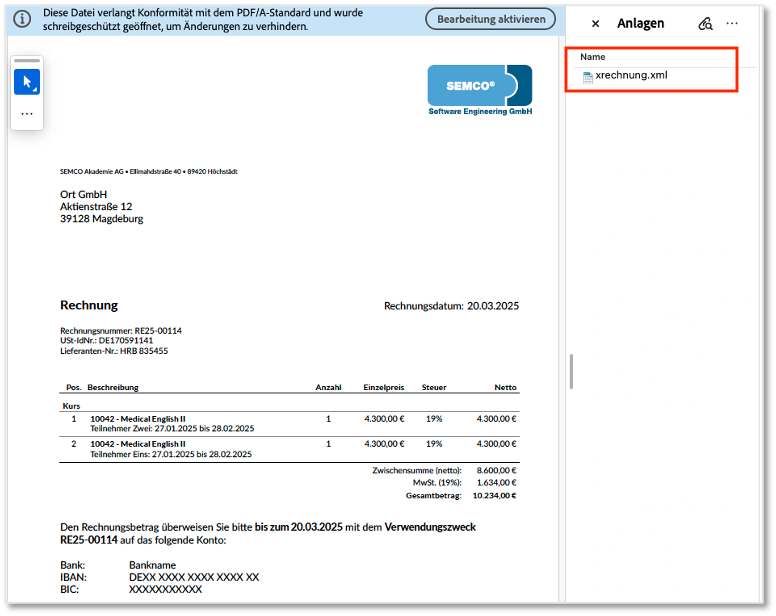Click the Einzelpreis column header
Viewport: 776px width, 616px height.
click(384, 387)
